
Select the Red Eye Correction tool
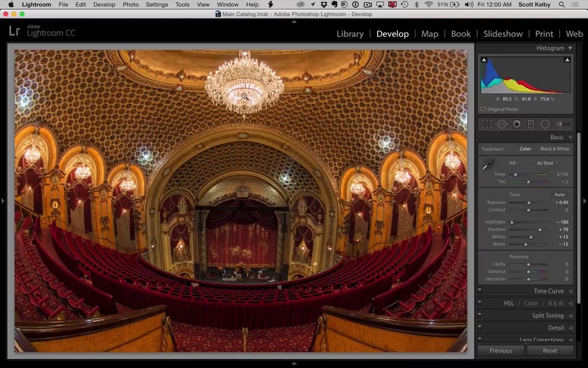coord(516,125)
